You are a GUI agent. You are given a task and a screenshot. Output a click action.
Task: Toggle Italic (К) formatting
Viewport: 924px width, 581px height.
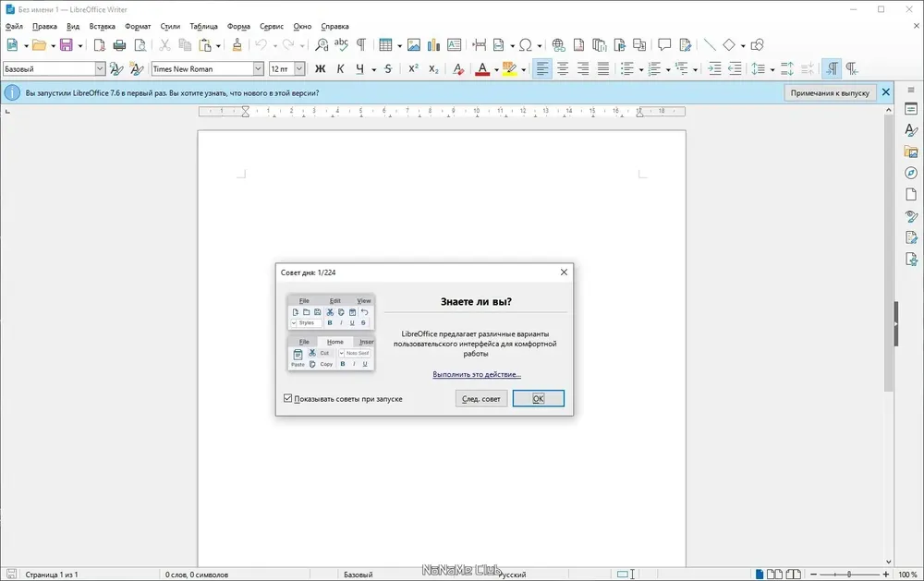click(340, 69)
